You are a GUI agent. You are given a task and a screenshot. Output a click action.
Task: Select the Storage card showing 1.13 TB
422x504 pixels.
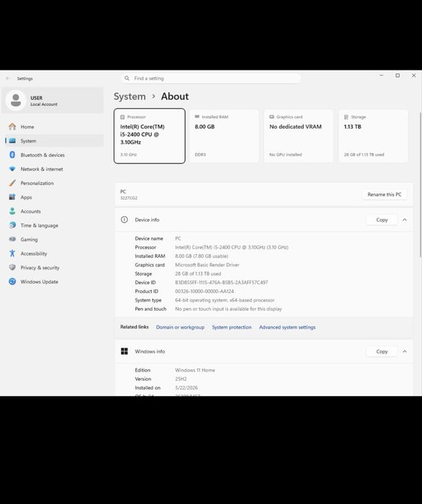(x=373, y=136)
